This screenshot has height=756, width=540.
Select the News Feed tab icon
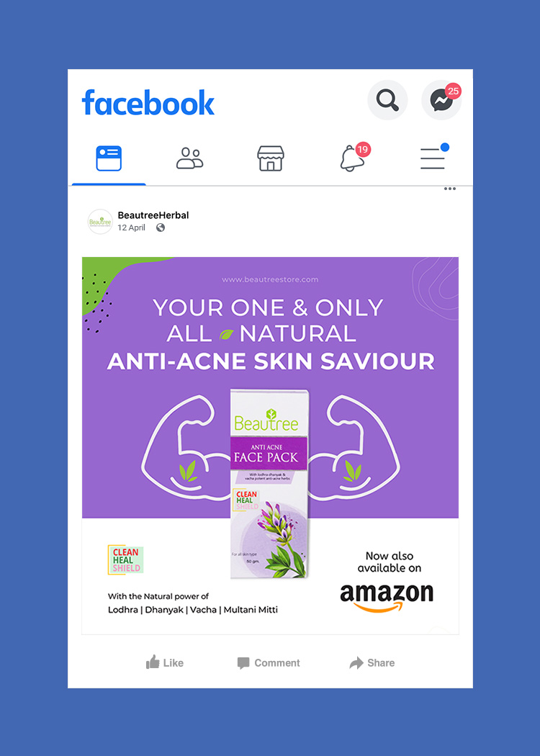pyautogui.click(x=109, y=158)
